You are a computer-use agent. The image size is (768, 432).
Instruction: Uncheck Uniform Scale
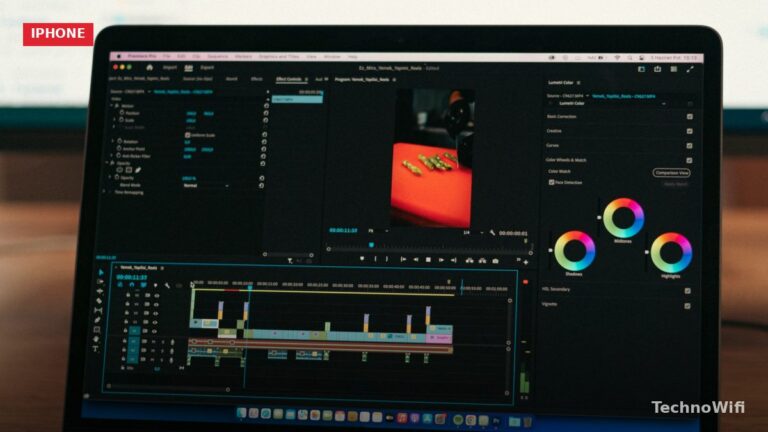point(188,135)
